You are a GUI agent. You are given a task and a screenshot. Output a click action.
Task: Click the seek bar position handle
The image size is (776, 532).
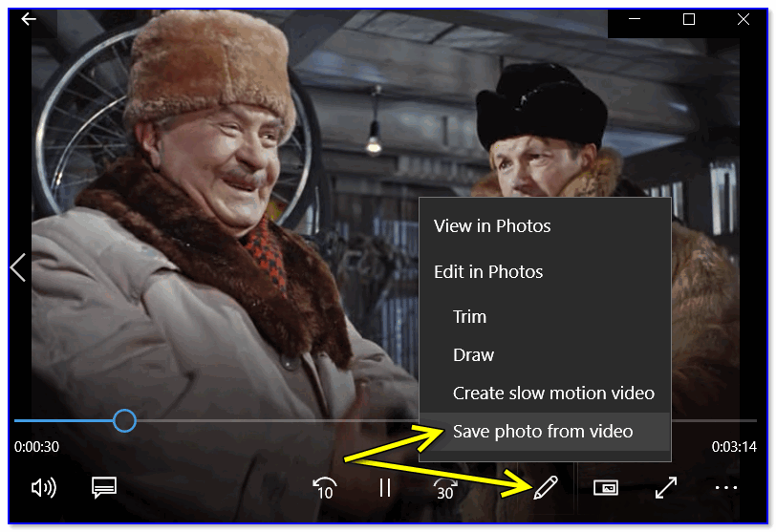tap(124, 420)
